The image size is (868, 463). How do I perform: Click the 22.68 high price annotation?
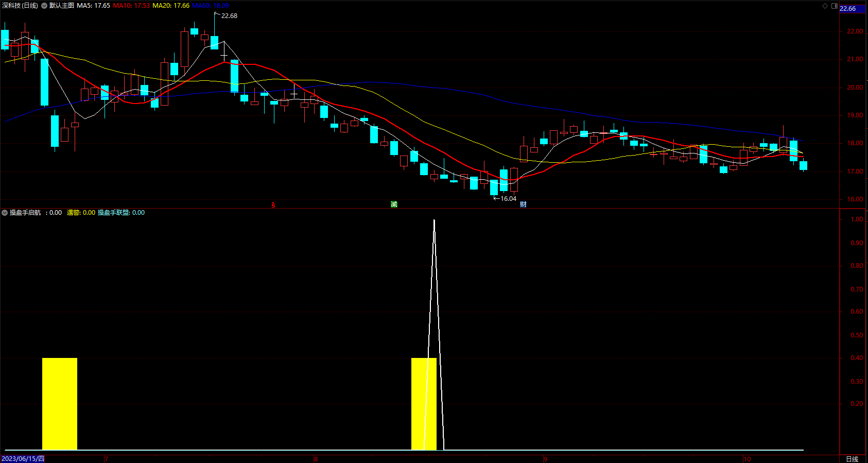pyautogui.click(x=229, y=16)
